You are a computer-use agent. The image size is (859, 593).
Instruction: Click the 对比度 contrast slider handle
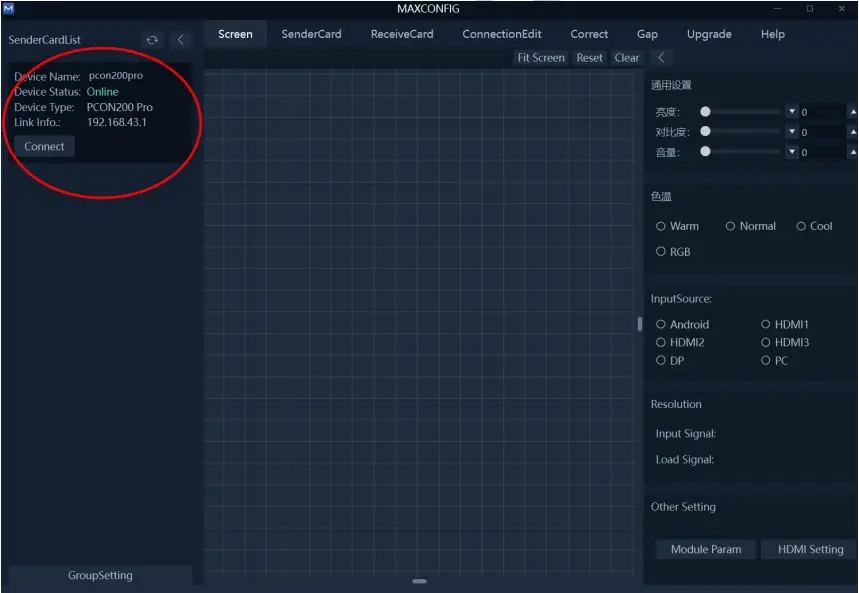pos(705,132)
